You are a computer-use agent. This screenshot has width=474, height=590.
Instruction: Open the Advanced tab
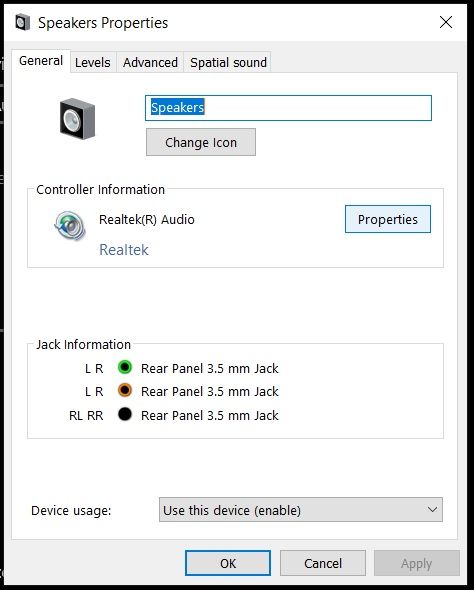(x=150, y=62)
